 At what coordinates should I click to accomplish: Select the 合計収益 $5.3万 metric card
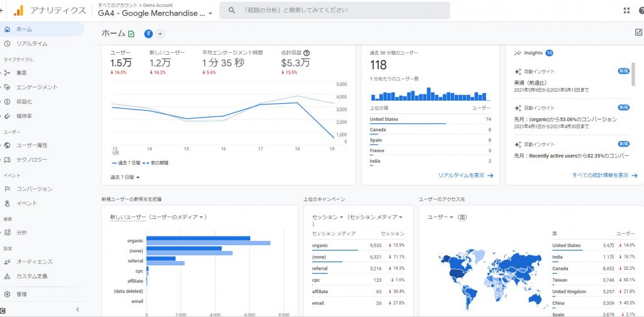coord(296,62)
